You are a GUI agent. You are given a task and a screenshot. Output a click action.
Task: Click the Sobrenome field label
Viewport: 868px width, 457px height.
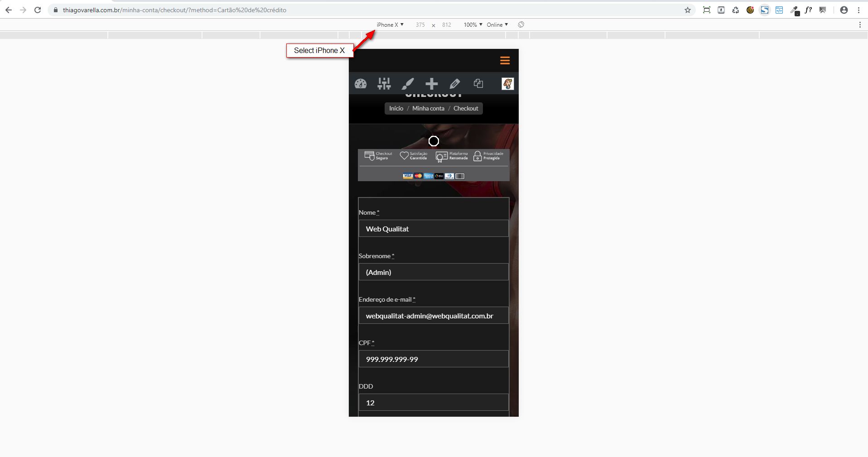[376, 256]
